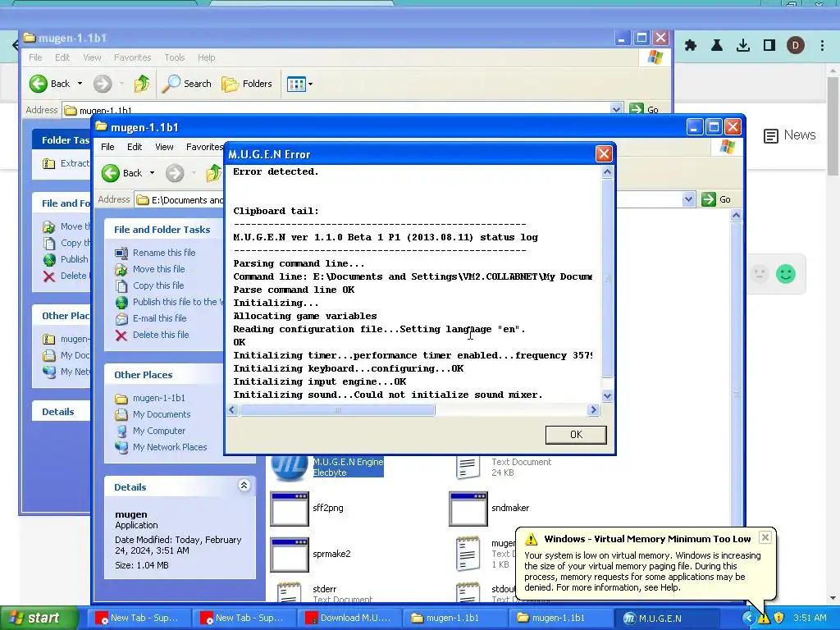The image size is (840, 630).
Task: Click the green smiley face icon
Action: coord(786,274)
